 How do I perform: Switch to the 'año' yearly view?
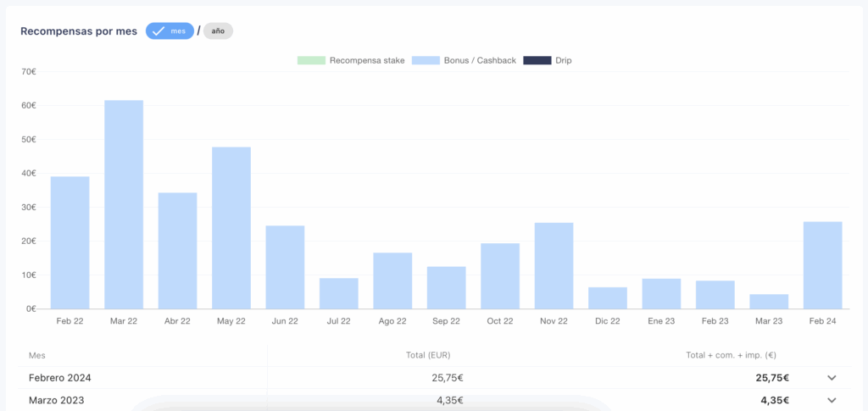click(219, 31)
